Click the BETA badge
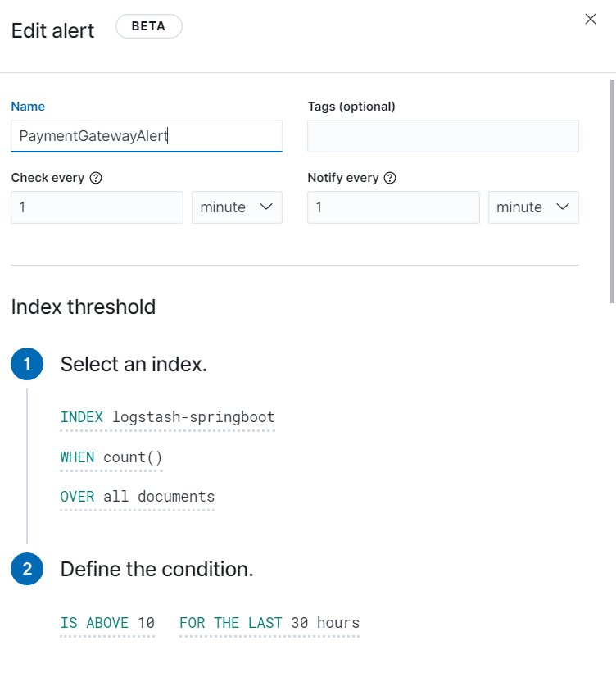 point(148,26)
